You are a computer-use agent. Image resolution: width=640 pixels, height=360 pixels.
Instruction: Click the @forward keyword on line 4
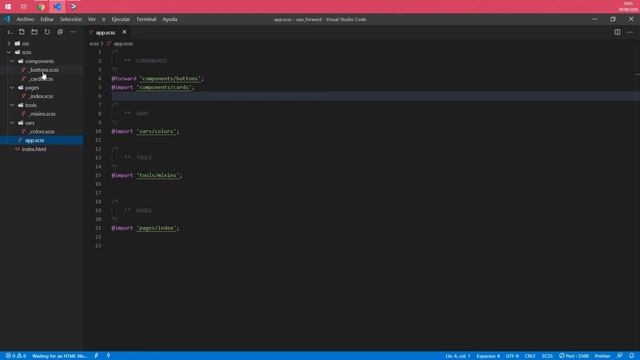coord(124,78)
